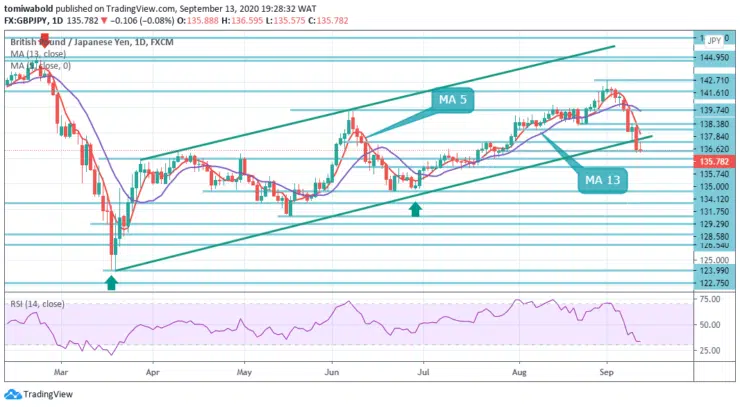
Task: Click the green up arrow near July
Action: point(416,209)
